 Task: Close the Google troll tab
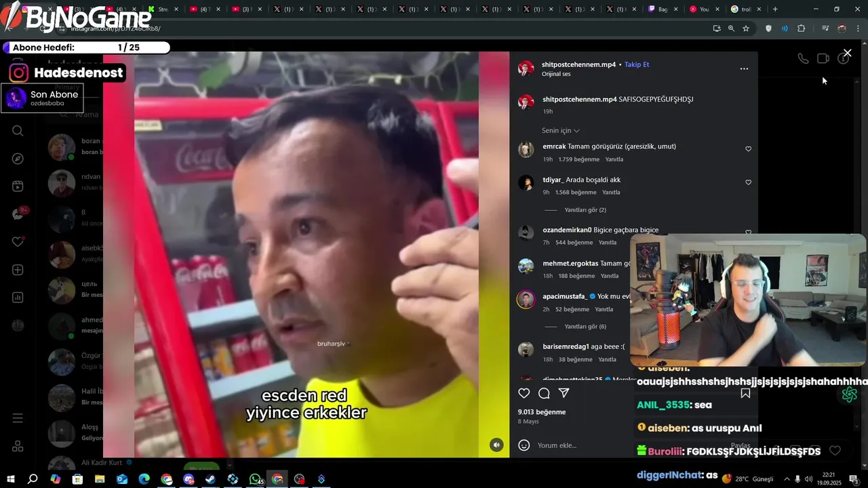759,9
